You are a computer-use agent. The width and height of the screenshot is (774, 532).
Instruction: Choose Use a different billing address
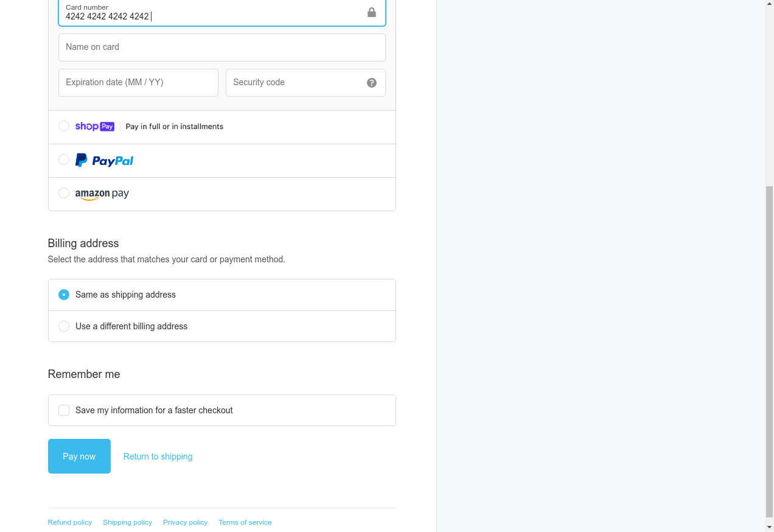tap(64, 326)
